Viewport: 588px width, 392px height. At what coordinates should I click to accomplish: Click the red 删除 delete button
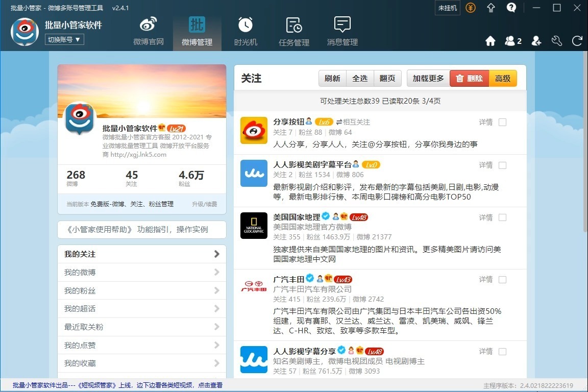[470, 79]
